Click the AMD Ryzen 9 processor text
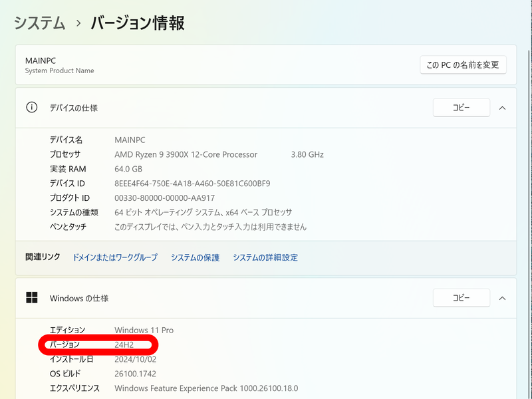Viewport: 532px width, 399px height. 186,154
